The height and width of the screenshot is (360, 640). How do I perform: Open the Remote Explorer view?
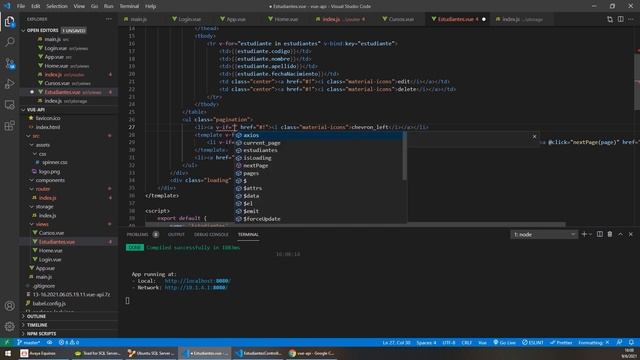tap(9, 105)
